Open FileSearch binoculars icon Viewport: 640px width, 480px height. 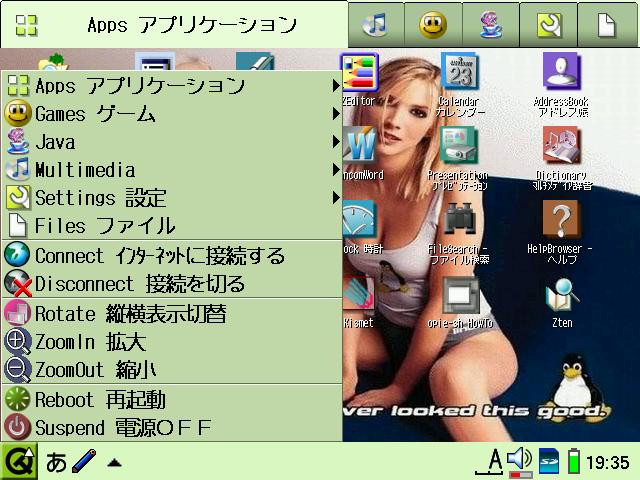(460, 222)
